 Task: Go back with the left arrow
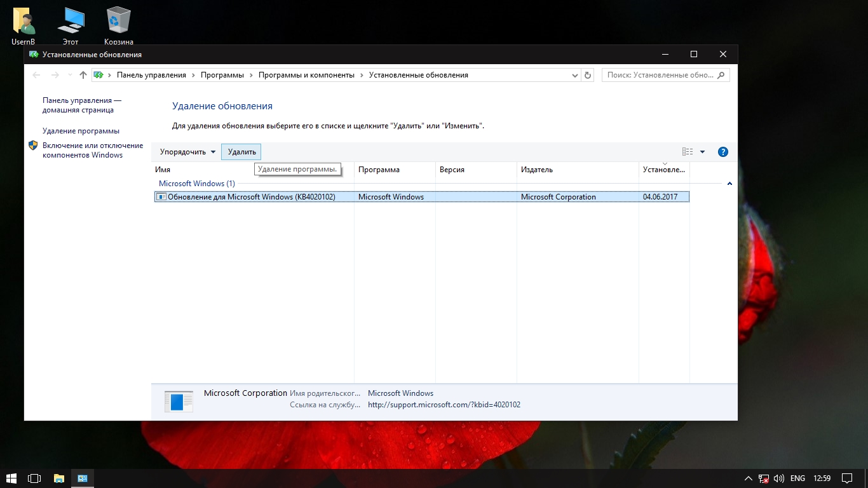(x=36, y=75)
